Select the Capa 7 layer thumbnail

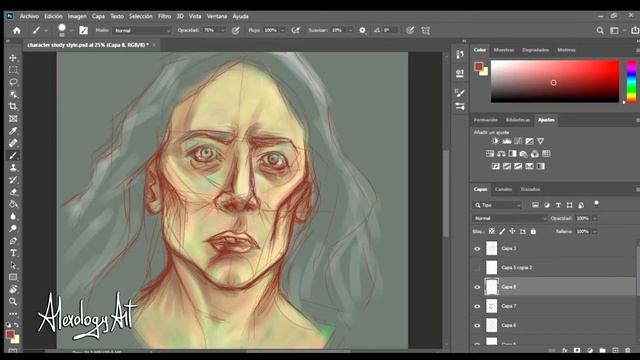click(492, 306)
